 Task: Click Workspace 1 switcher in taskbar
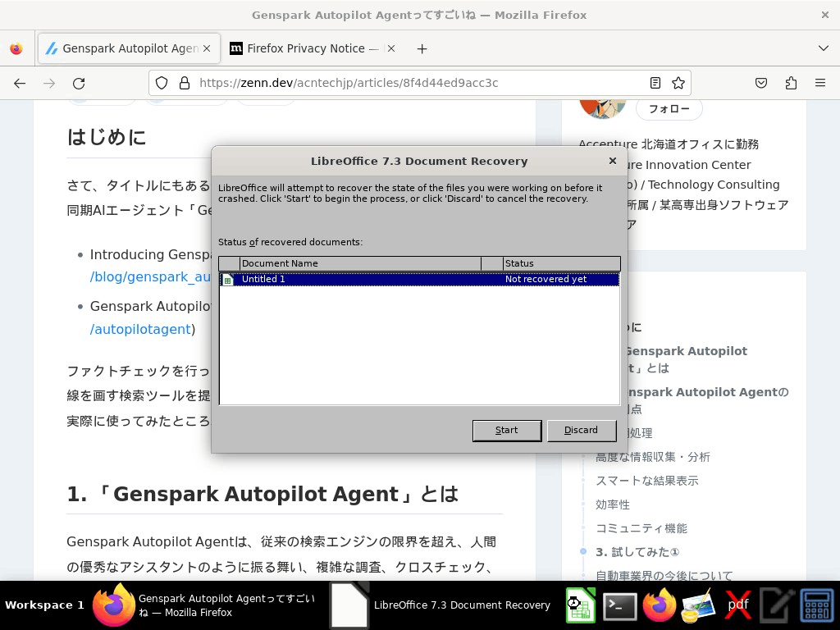tap(44, 605)
